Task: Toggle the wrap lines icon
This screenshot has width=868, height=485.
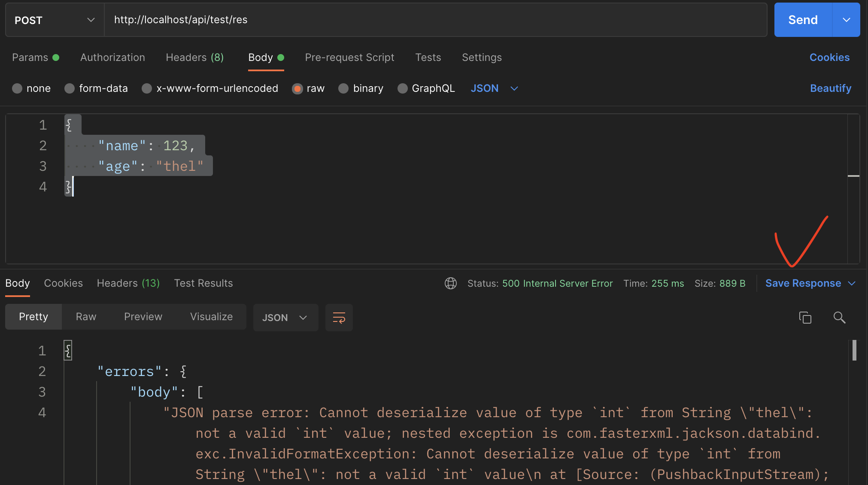Action: coord(339,318)
